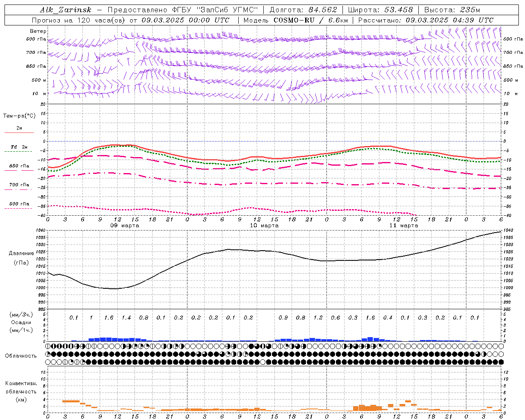Select the "Конвективн." convective cloud label

21,383
